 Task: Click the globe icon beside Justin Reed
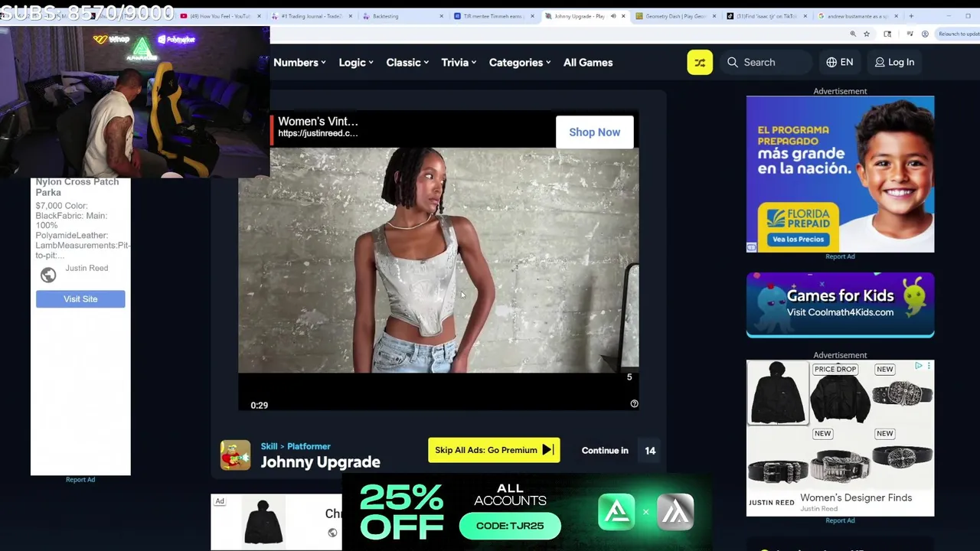click(48, 275)
